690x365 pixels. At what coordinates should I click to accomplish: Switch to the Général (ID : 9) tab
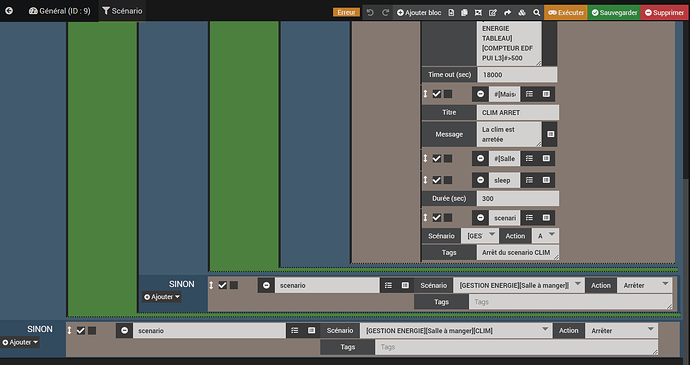pyautogui.click(x=59, y=11)
